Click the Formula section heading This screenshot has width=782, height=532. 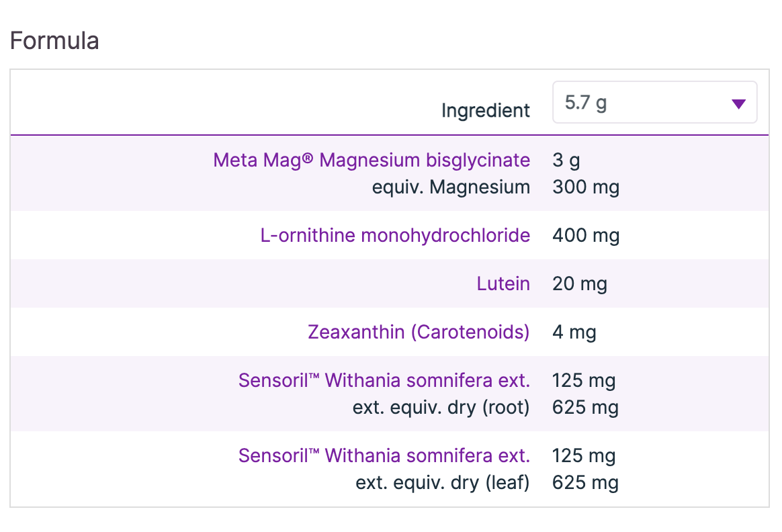click(54, 41)
